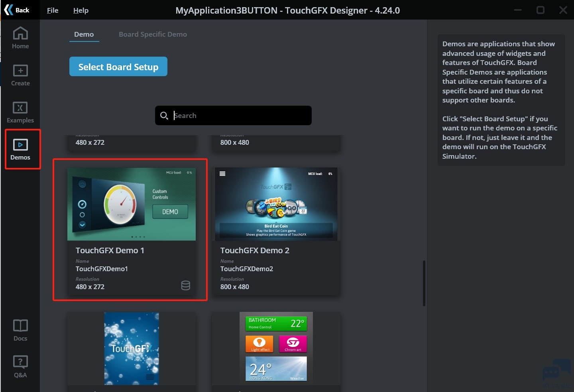Click "480 x 272" resolution on TouchGFX Demo 1 card
The height and width of the screenshot is (392, 574).
(x=90, y=287)
